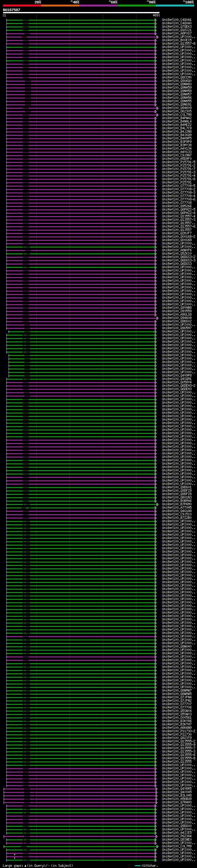
Task: Click label UniRef100_Q4V9P8
Action: pyautogui.click(x=177, y=375)
